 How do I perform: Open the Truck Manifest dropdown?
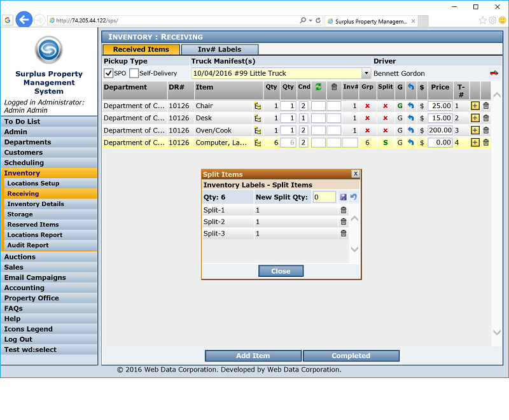click(x=366, y=73)
